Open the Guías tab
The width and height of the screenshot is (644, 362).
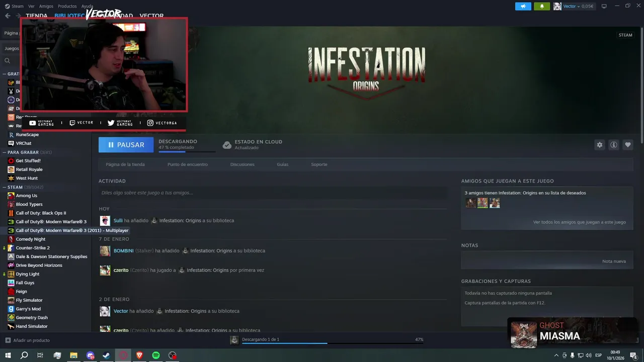283,164
